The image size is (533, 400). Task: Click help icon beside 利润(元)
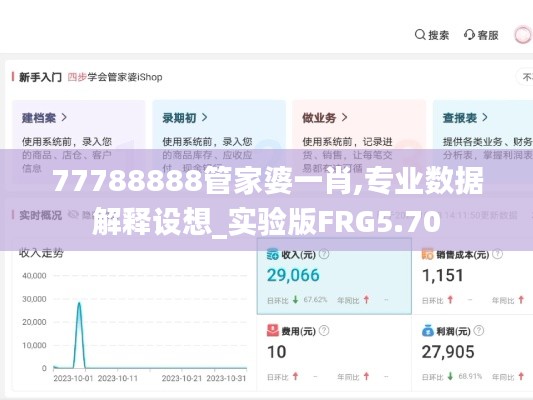479,331
